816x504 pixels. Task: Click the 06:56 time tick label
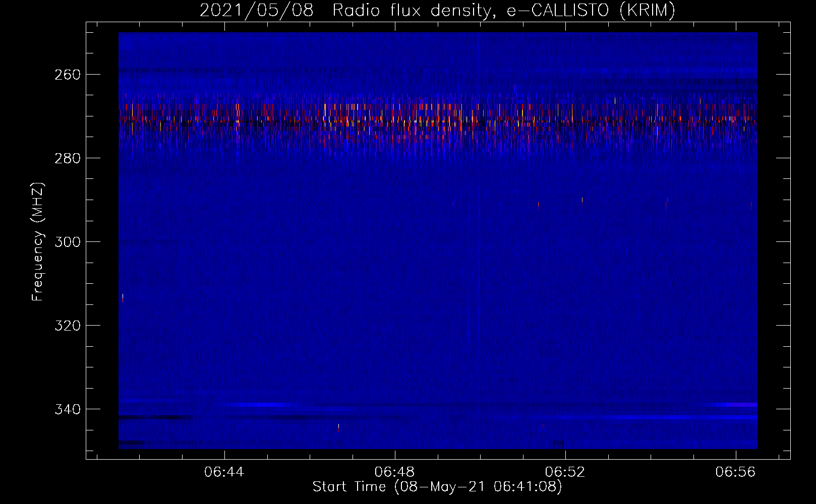click(x=736, y=472)
